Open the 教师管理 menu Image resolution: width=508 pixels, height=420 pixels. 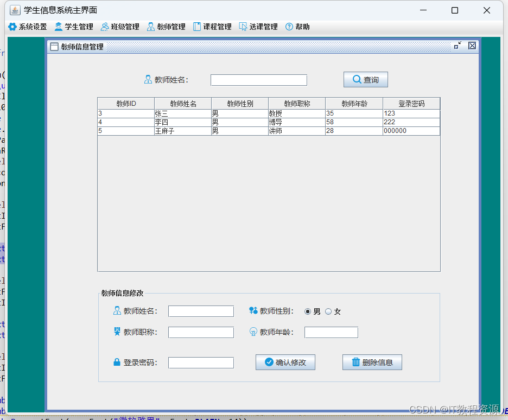pos(166,27)
